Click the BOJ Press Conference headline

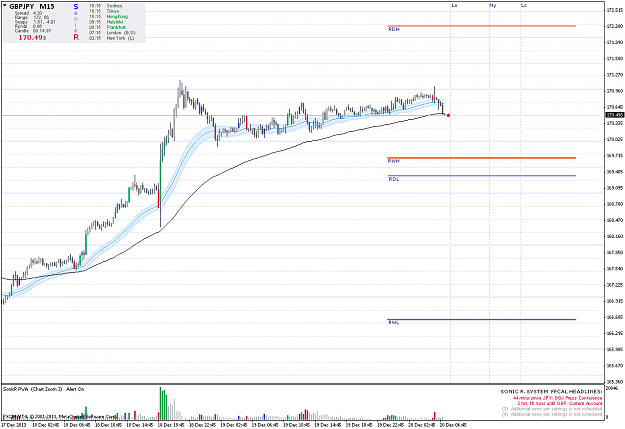557,398
